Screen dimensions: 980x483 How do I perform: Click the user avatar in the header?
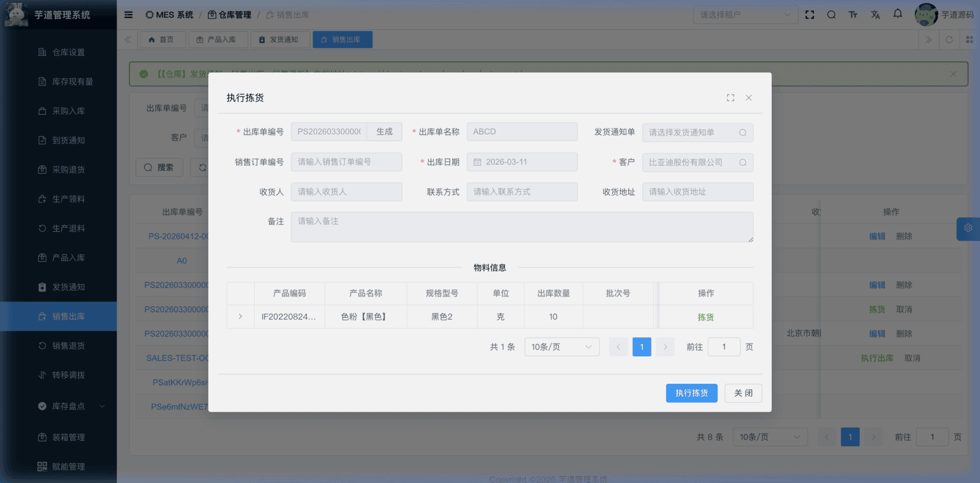coord(926,15)
